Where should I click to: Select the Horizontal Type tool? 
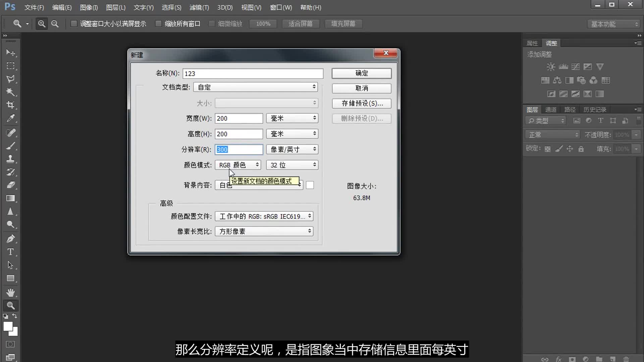click(10, 252)
